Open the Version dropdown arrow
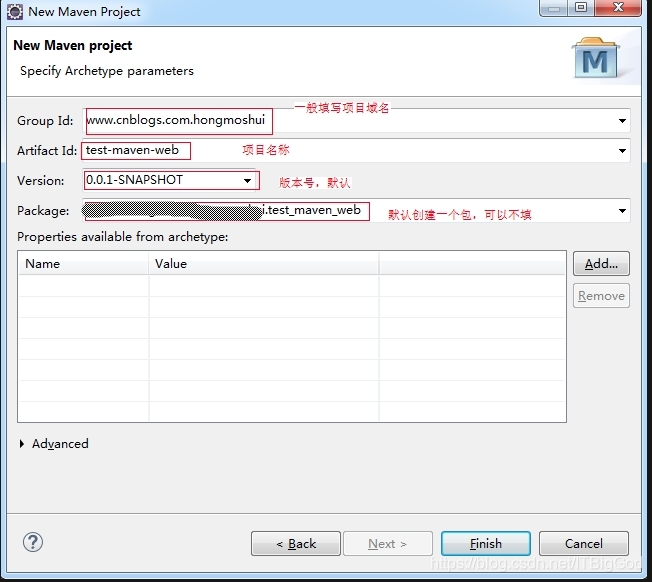The height and width of the screenshot is (582, 652). coord(247,181)
